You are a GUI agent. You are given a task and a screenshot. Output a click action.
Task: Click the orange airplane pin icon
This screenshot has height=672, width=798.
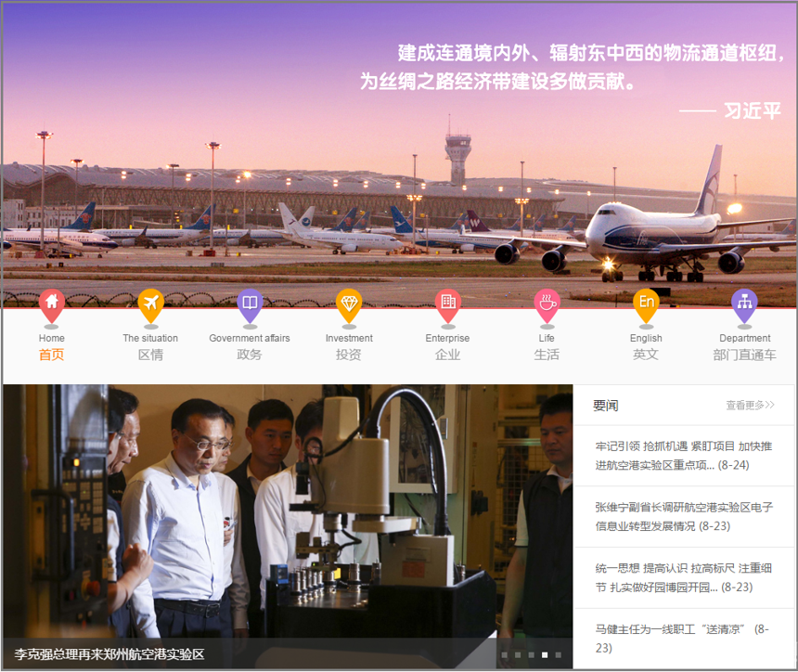150,305
